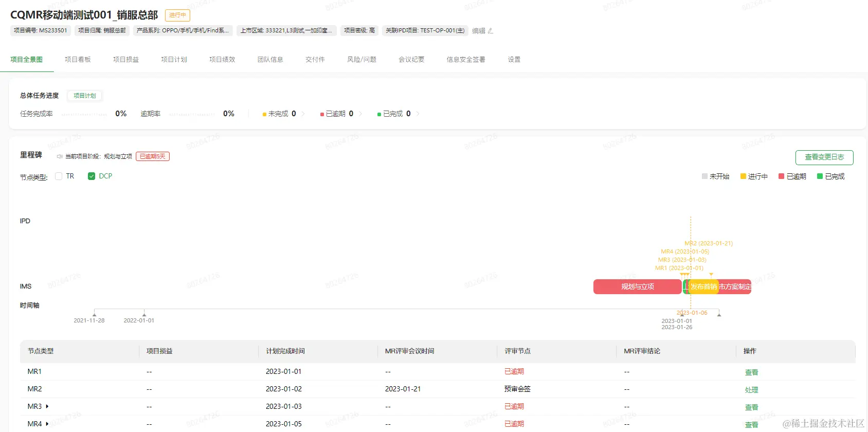Image resolution: width=868 pixels, height=432 pixels.
Task: Click the 2021-11-28 triangle marker on the time axis
Action: [x=95, y=314]
